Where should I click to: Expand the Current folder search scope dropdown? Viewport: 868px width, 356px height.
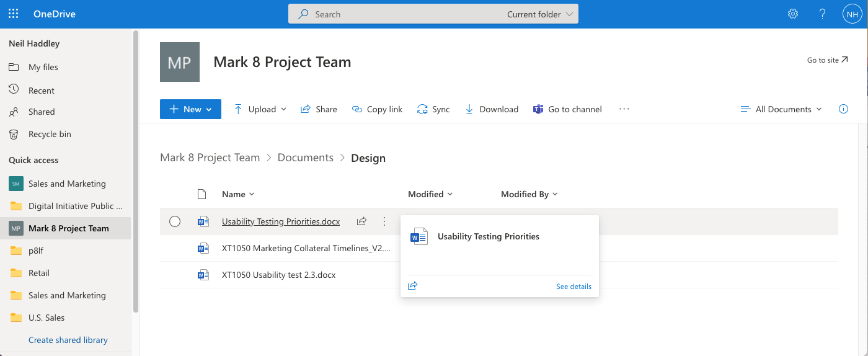(x=539, y=14)
